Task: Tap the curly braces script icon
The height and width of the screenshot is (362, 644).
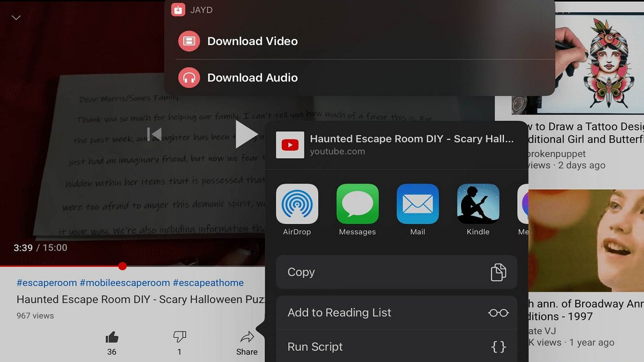Action: [x=499, y=347]
